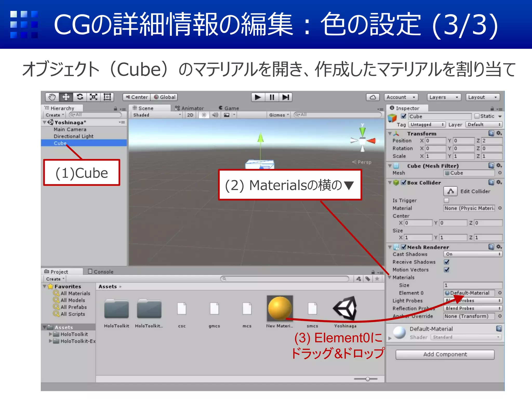Screen dimensions: 532x399
Task: Click Mesh field object picker circle
Action: 500,173
